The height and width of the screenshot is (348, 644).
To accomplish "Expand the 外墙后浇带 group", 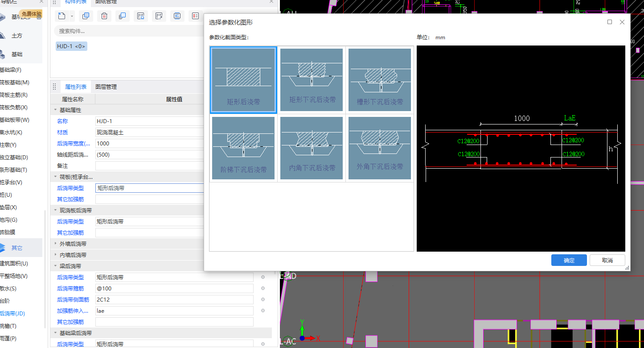I will [56, 244].
